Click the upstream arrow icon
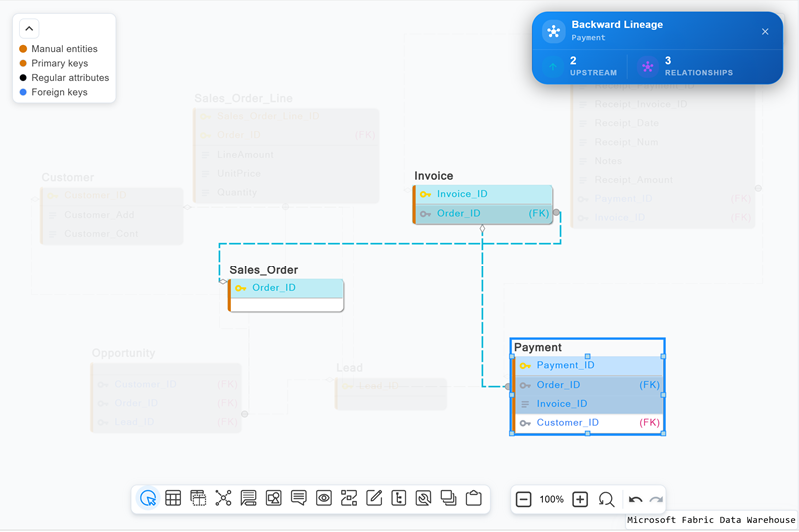The height and width of the screenshot is (532, 799). 553,67
